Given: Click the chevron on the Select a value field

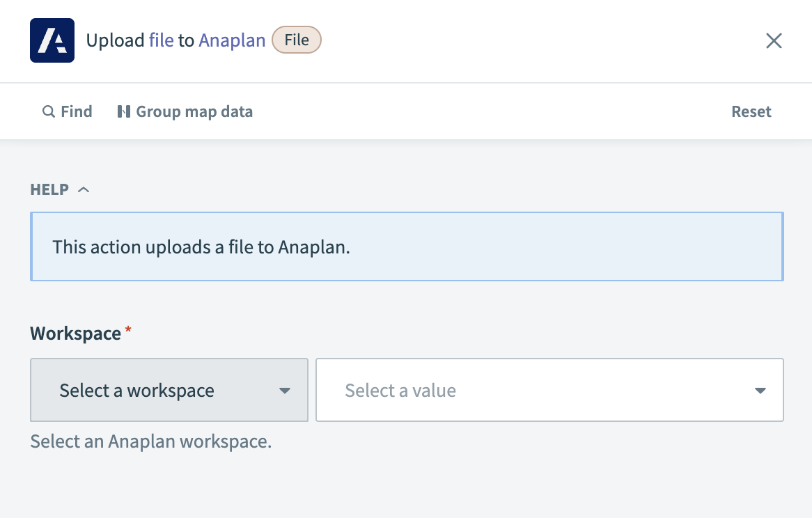Looking at the screenshot, I should pyautogui.click(x=760, y=391).
